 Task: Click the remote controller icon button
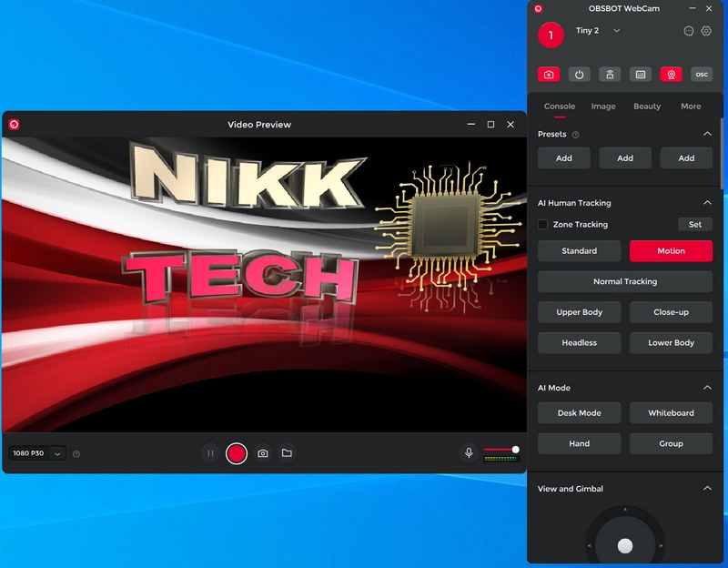pyautogui.click(x=610, y=75)
